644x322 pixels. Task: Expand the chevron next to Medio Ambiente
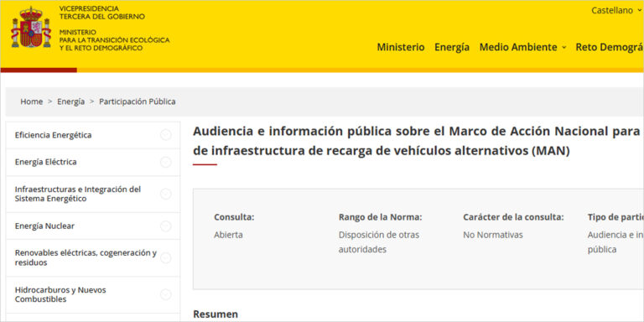click(563, 48)
